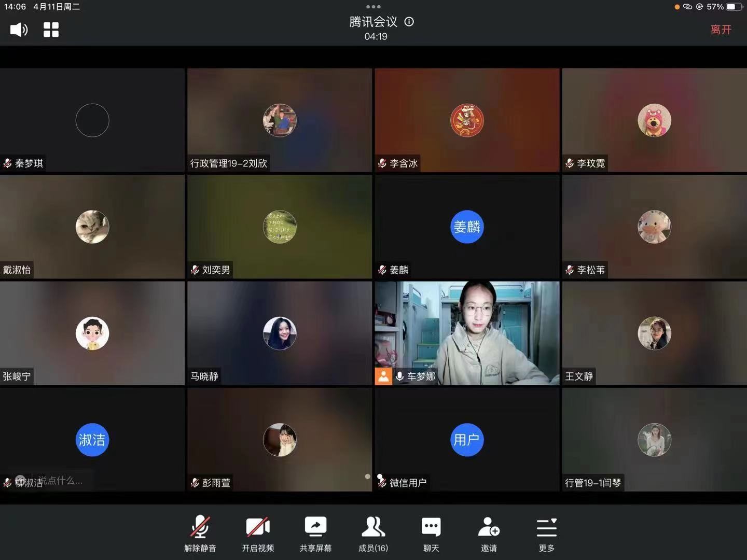Toggle 开启视频 to turn camera on
The width and height of the screenshot is (747, 560).
[x=258, y=534]
